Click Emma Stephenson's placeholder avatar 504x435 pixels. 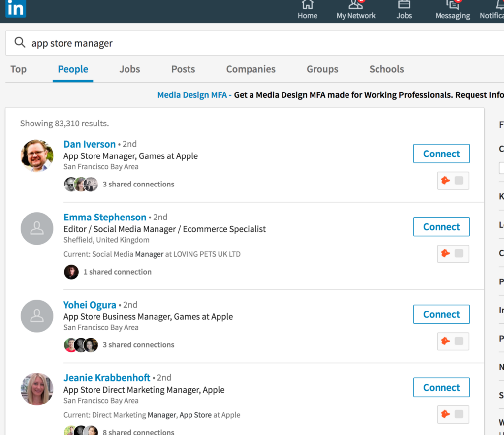coord(37,228)
